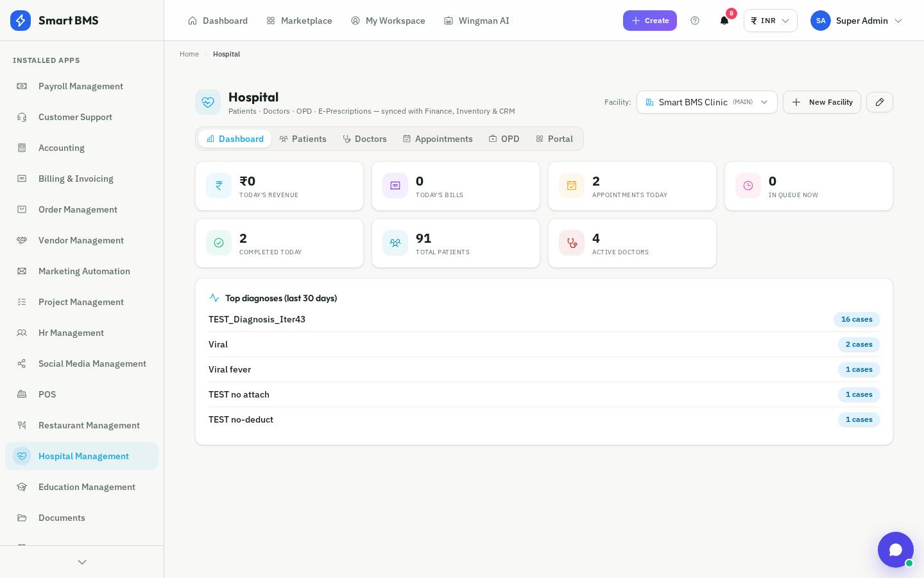The image size is (924, 578).
Task: Switch to the Patients tab
Action: (x=303, y=139)
